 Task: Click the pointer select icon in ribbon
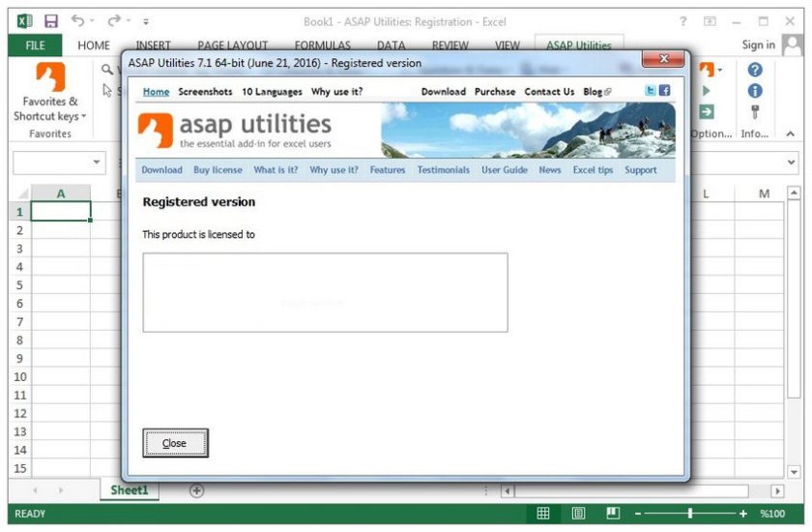107,91
